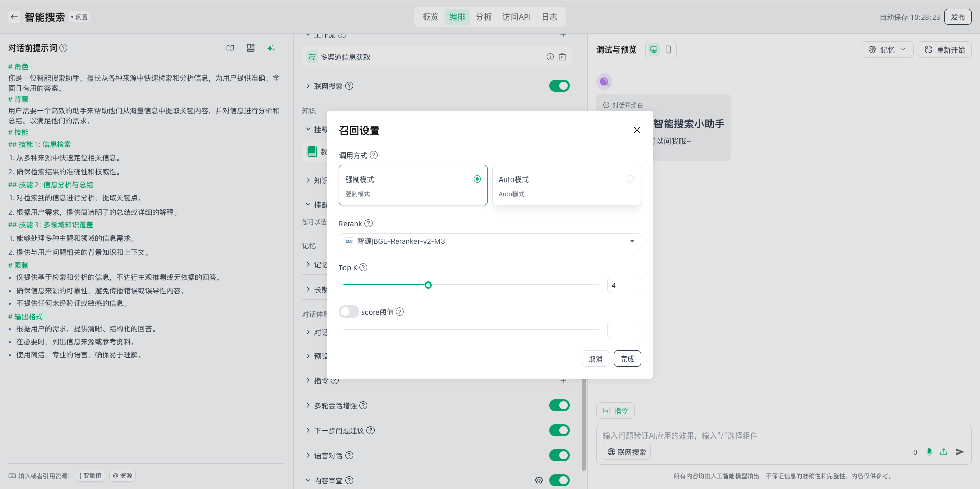This screenshot has height=489, width=980.
Task: Open the 记忆 dropdown in preview panel
Action: point(887,49)
